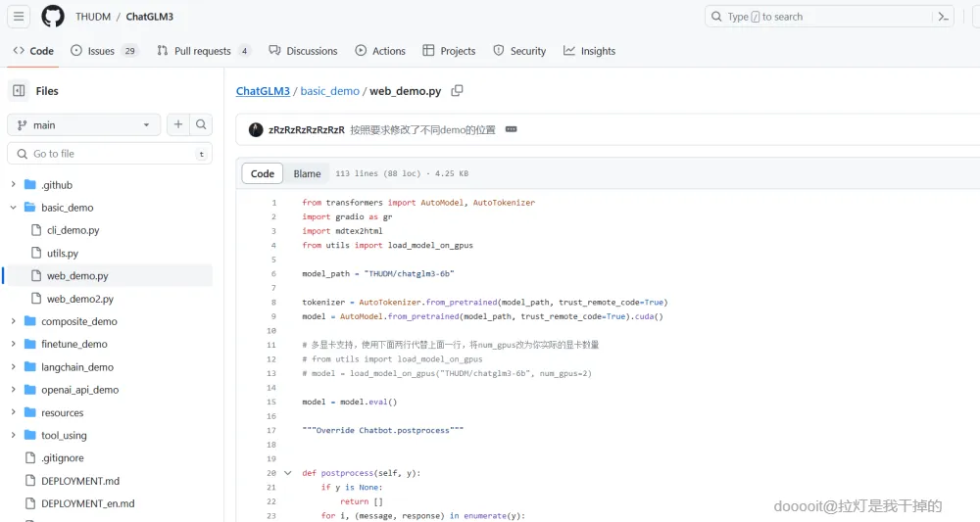
Task: Click the add file plus icon
Action: click(x=178, y=124)
